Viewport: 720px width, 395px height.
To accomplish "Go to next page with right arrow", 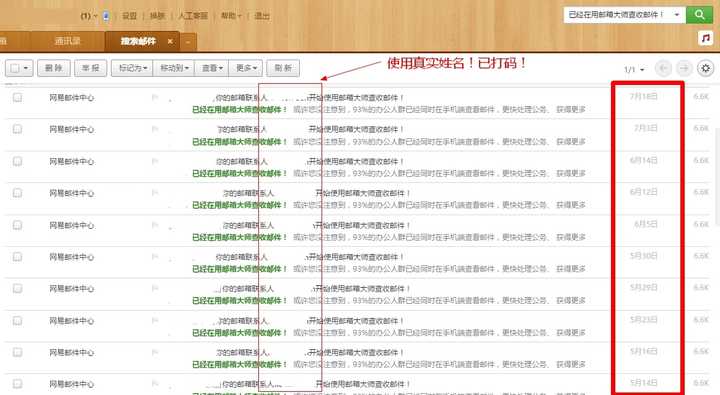I will (x=684, y=68).
